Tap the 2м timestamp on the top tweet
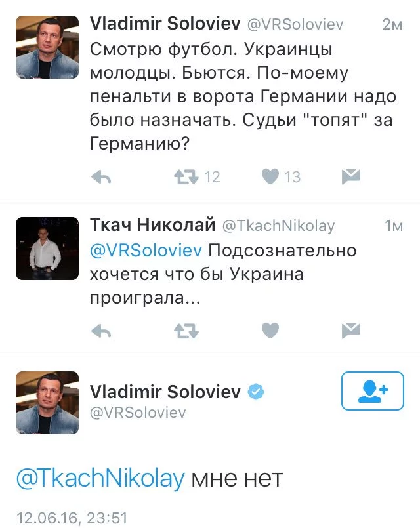 [x=392, y=25]
